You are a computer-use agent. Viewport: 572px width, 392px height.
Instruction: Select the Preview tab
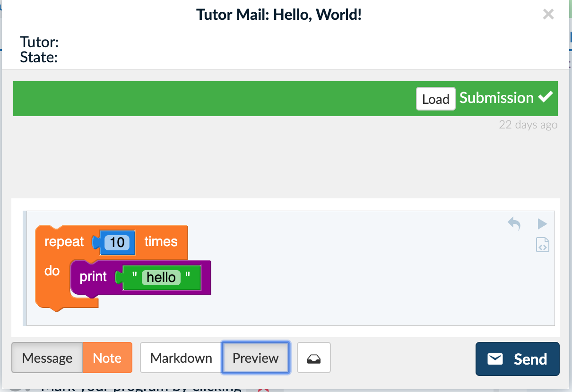255,358
